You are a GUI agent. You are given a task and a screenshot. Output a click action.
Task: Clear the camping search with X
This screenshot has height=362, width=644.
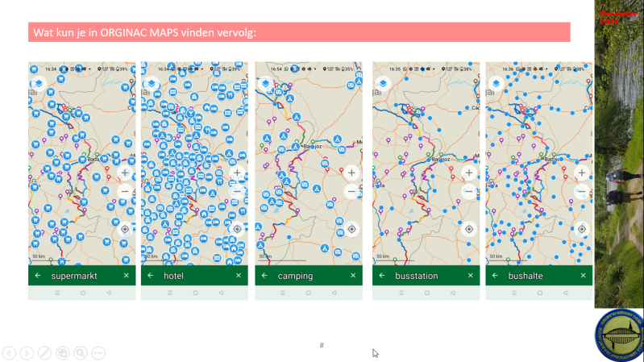pos(353,276)
